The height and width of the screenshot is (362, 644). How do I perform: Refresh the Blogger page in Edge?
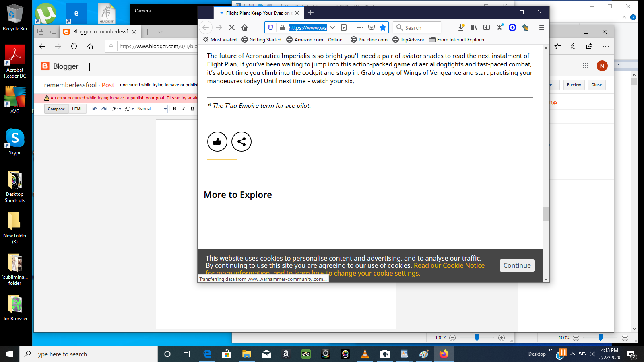tap(74, 46)
